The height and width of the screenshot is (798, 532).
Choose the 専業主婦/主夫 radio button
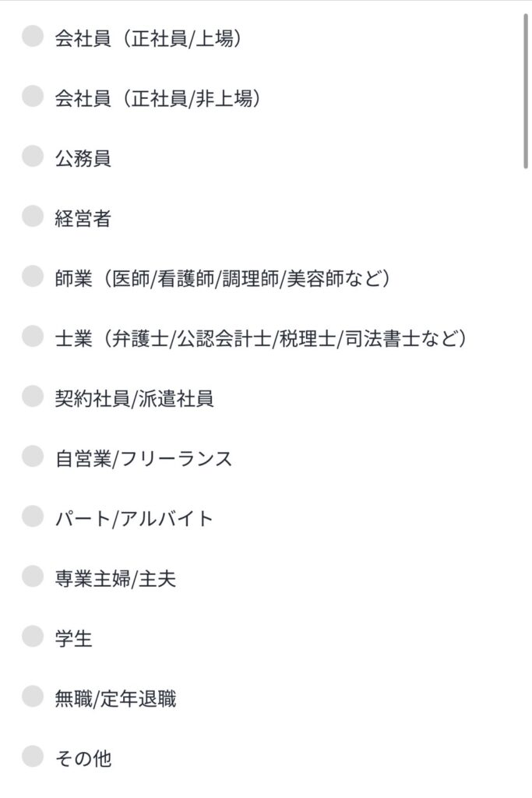(33, 577)
